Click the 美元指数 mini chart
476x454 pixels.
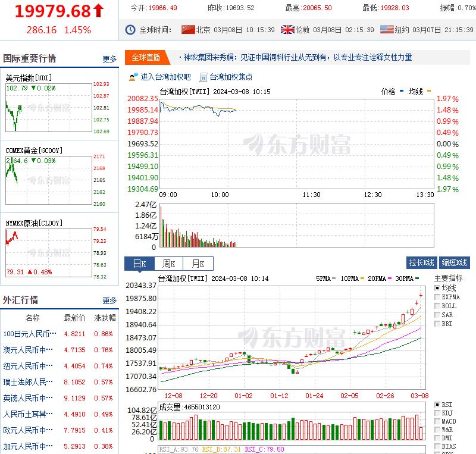[49, 108]
